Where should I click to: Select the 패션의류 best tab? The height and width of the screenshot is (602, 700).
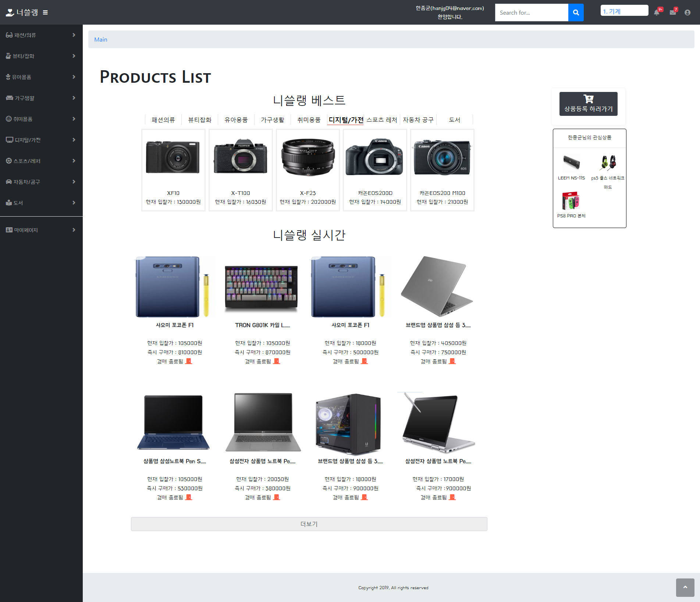[x=163, y=120]
